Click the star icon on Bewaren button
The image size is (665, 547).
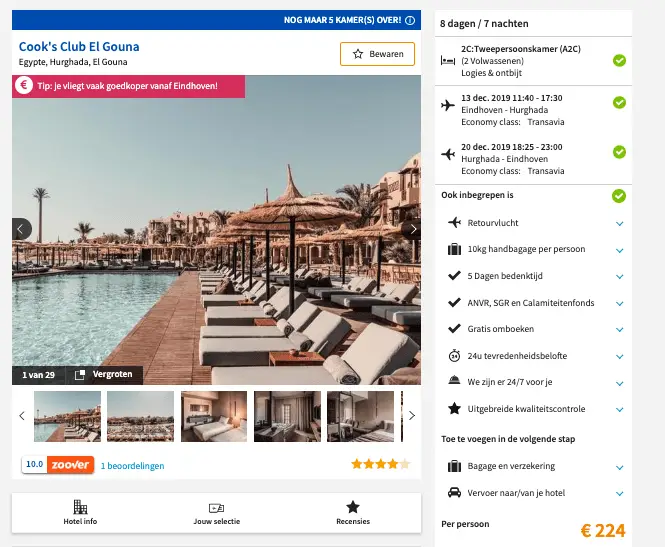pyautogui.click(x=358, y=54)
